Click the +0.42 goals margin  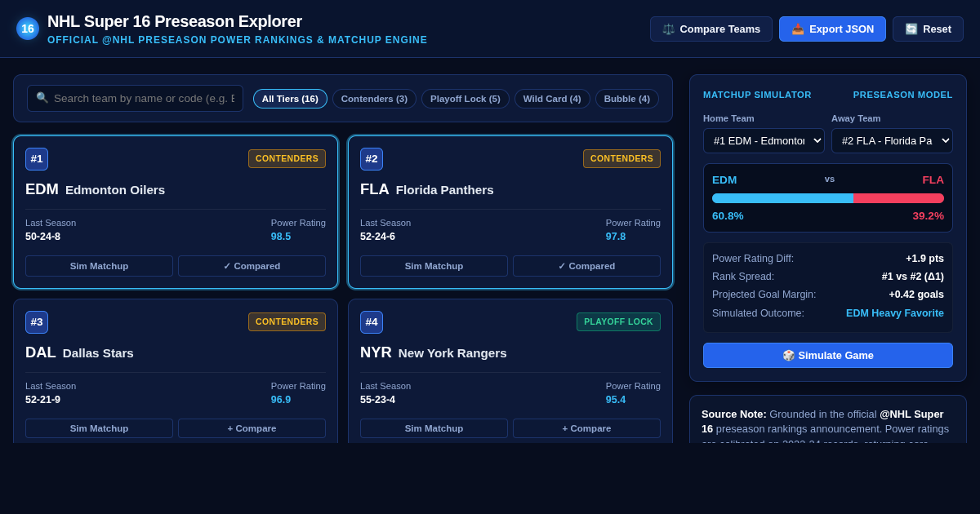pos(916,295)
